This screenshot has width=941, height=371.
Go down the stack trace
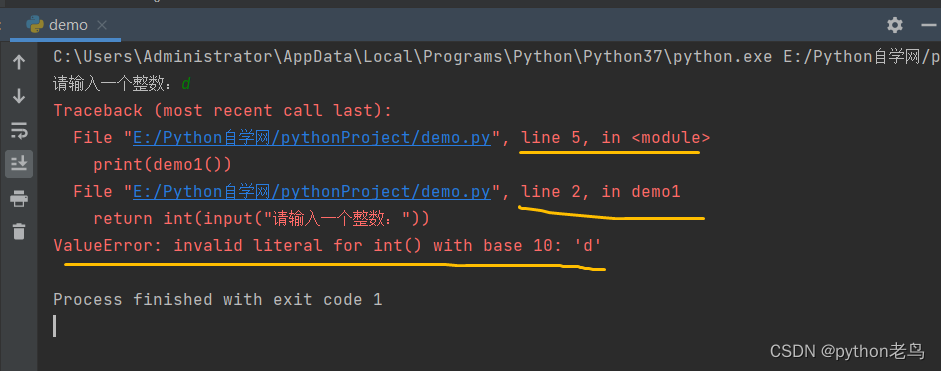[x=19, y=96]
